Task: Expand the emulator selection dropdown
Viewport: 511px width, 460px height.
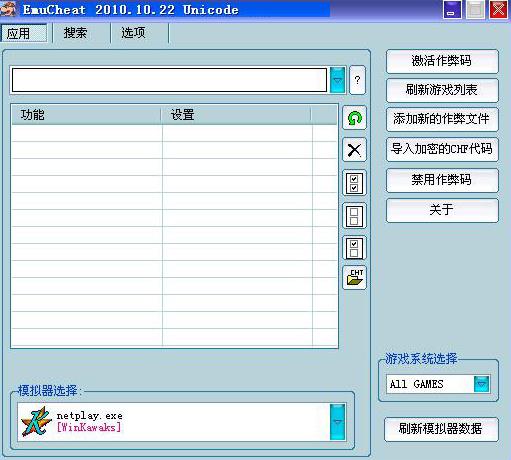Action: pyautogui.click(x=337, y=422)
